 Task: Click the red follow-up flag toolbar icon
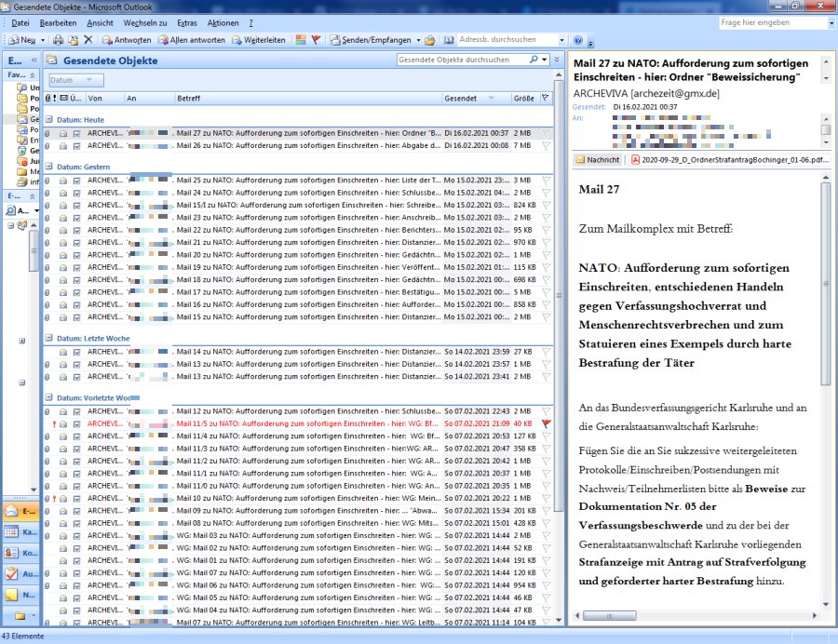click(x=316, y=39)
